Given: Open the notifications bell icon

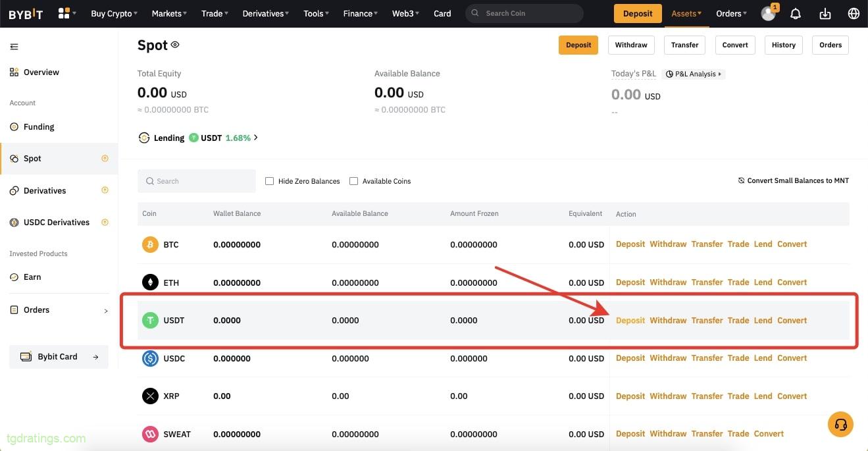Looking at the screenshot, I should [x=796, y=13].
